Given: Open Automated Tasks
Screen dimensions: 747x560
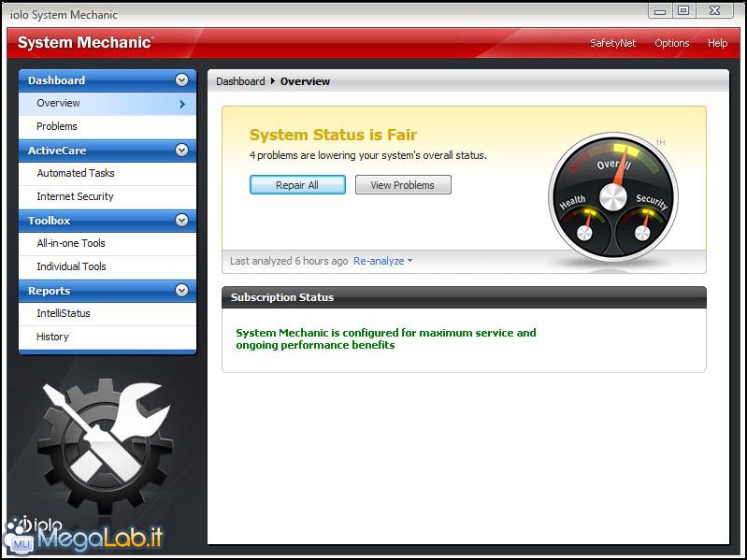Looking at the screenshot, I should 108,173.
